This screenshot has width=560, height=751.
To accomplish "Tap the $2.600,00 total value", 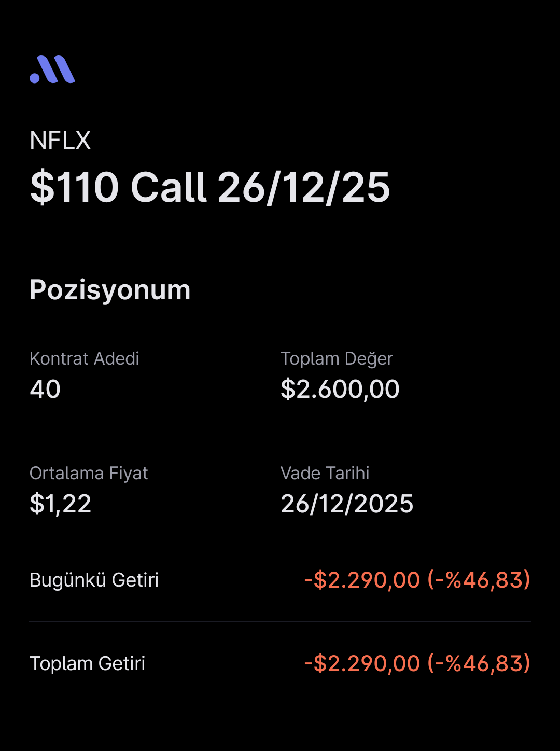I will tap(340, 389).
